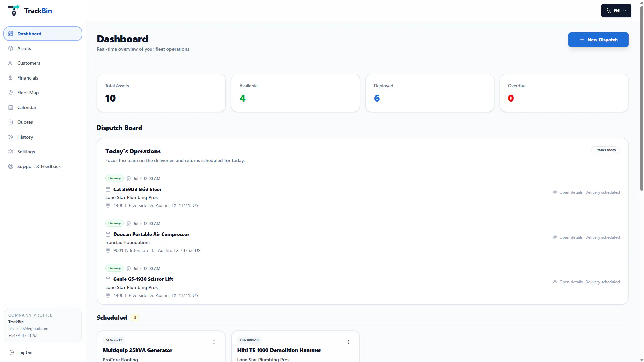Click Hilti TE 1000 Demolition Hammer title
Image resolution: width=644 pixels, height=362 pixels.
[279, 350]
